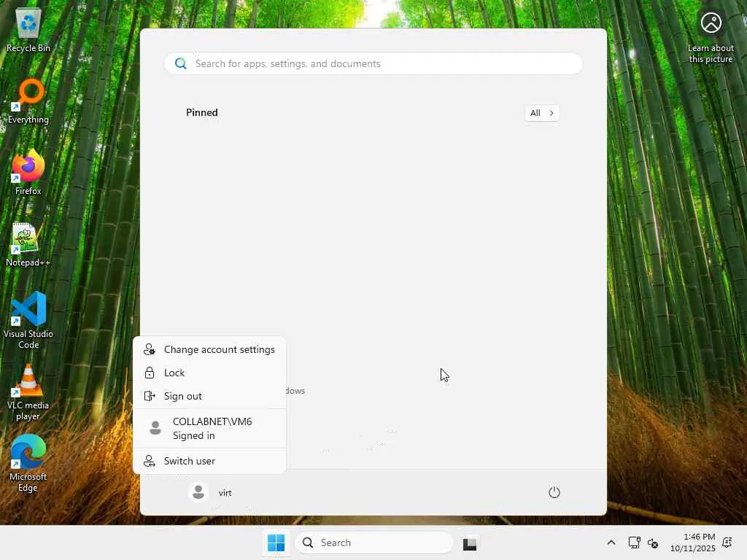747x560 pixels.
Task: Show hidden system tray icons chevron
Action: 611,542
